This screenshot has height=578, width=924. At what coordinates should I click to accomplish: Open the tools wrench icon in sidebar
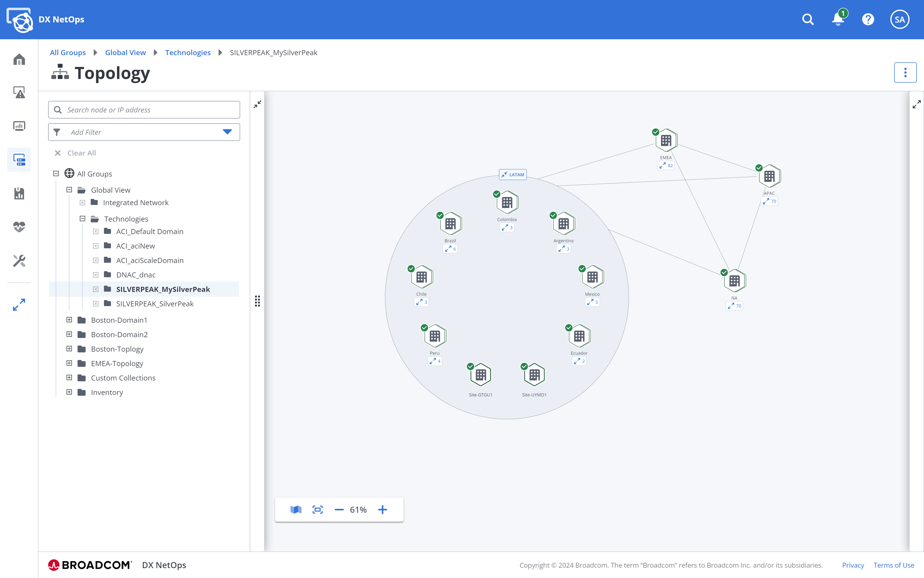(19, 261)
